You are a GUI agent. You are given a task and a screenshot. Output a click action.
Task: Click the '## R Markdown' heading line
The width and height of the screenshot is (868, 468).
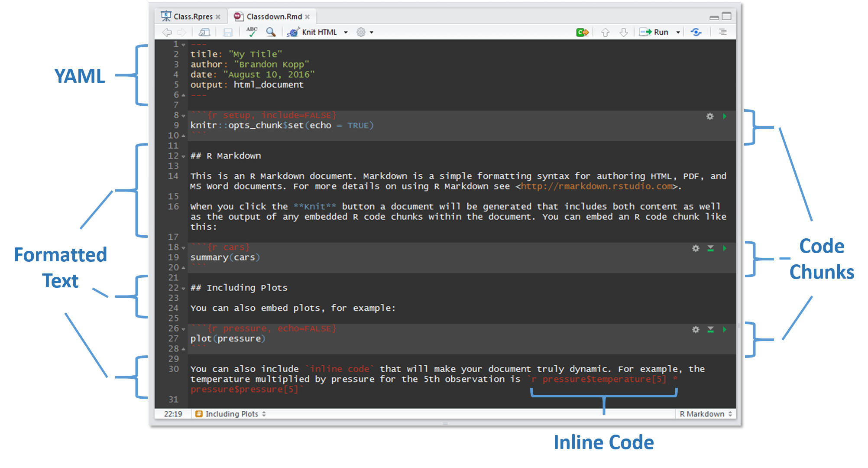[x=226, y=156]
